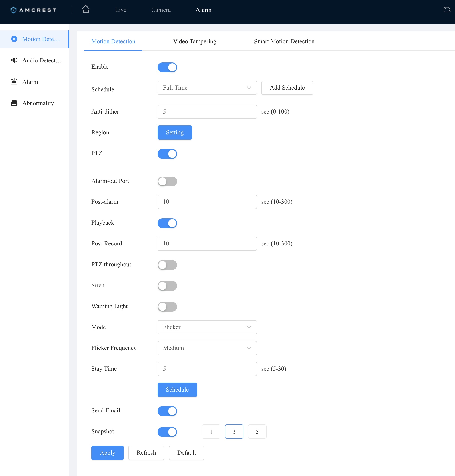This screenshot has width=455, height=476.
Task: Turn on PTZ throughout
Action: pyautogui.click(x=167, y=265)
